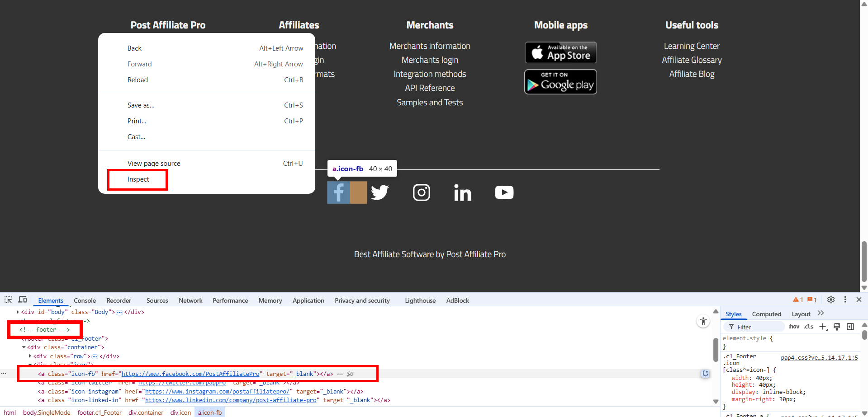Click the Facebook icon in the footer

coord(338,192)
